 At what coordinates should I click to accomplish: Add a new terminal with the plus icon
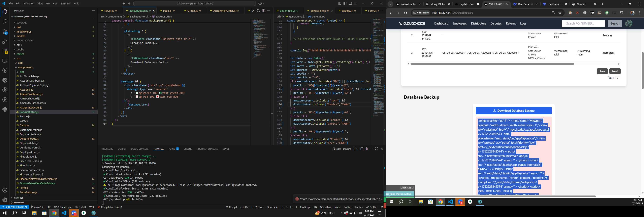coord(354,149)
